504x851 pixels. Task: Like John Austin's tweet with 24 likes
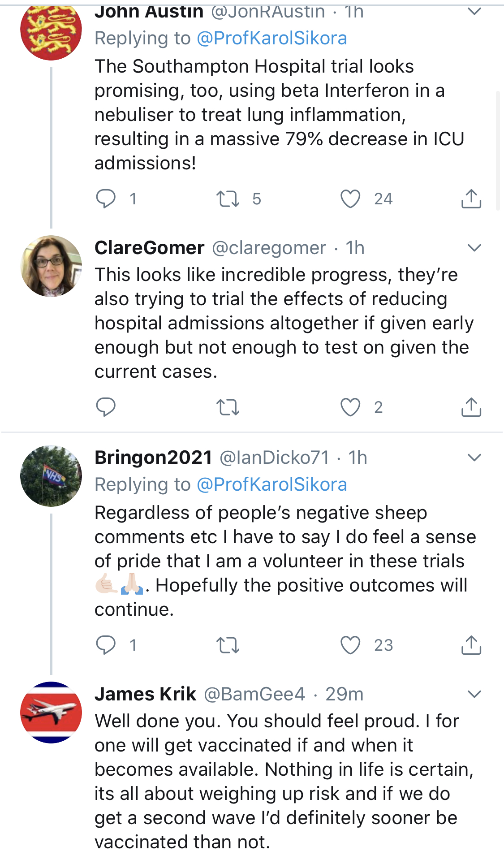click(350, 199)
